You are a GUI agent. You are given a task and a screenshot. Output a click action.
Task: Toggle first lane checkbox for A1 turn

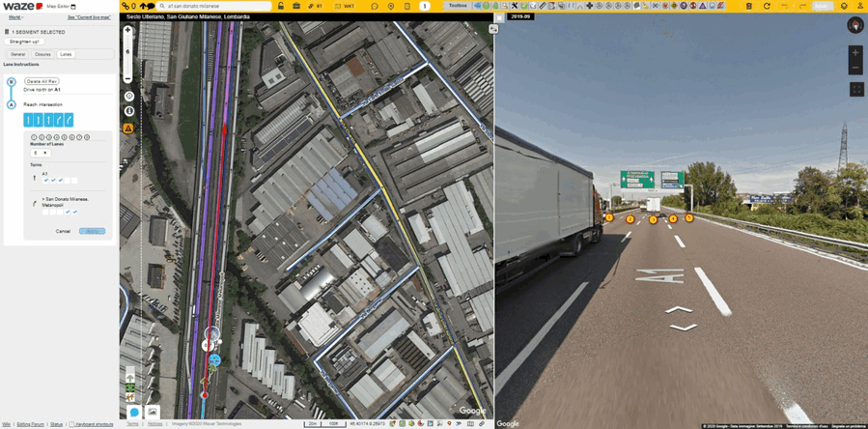[45, 180]
